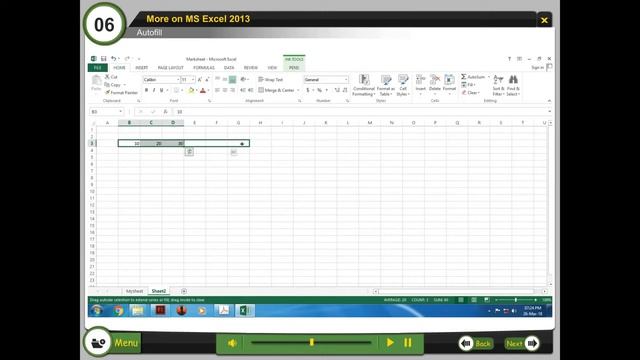Click the Delete cells icon

(x=435, y=80)
